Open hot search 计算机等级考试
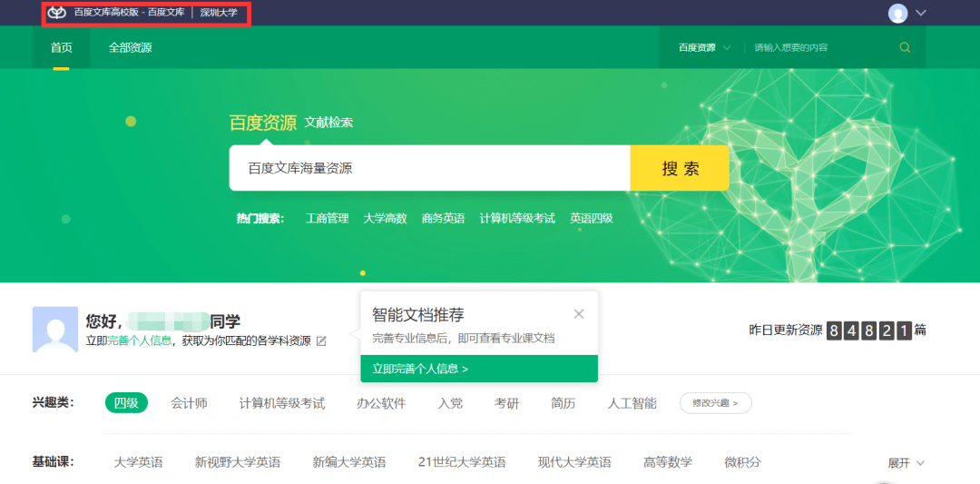Viewport: 980px width, 484px height. tap(517, 218)
